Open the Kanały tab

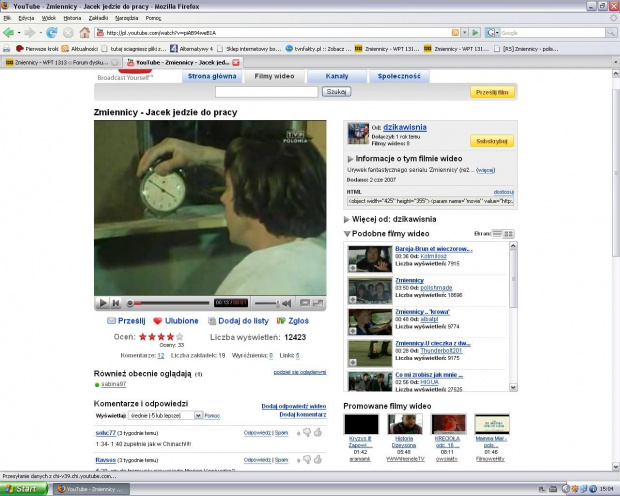click(337, 76)
